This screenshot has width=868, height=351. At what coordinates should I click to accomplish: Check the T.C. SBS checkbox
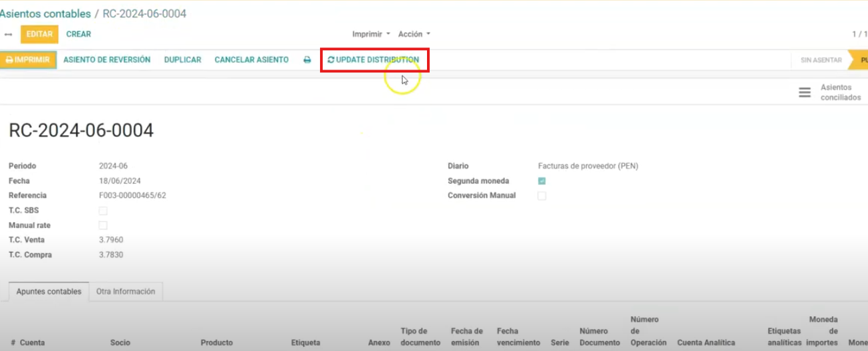pyautogui.click(x=103, y=211)
